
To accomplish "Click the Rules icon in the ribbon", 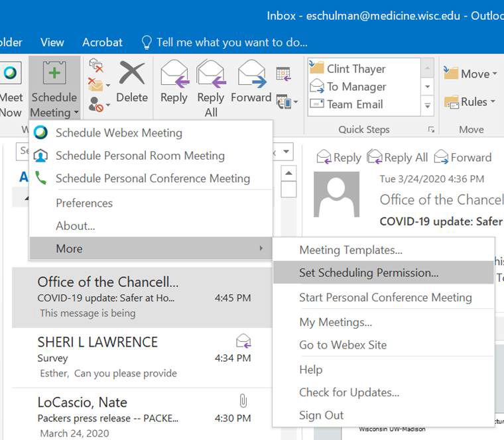I will coord(452,101).
